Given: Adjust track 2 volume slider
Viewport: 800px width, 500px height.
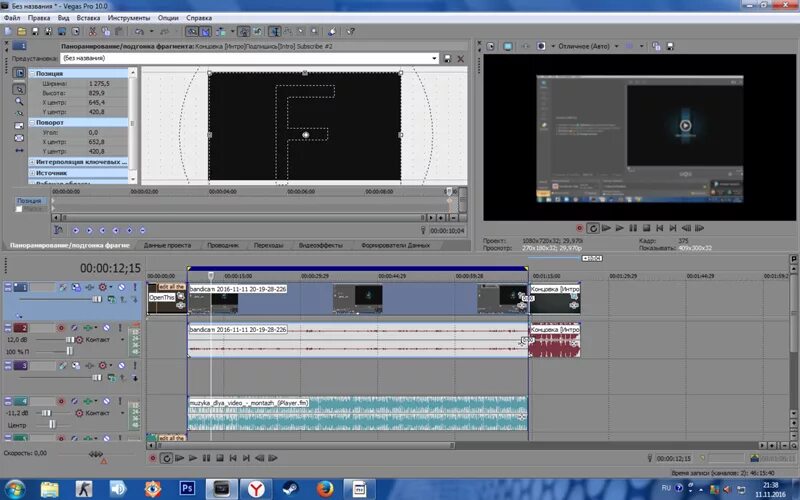Looking at the screenshot, I should point(70,340).
